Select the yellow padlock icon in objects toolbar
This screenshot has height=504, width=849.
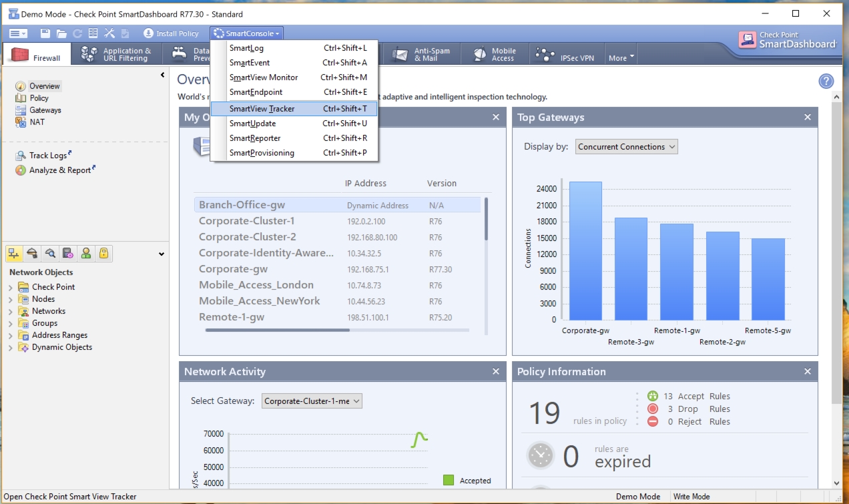click(x=103, y=254)
